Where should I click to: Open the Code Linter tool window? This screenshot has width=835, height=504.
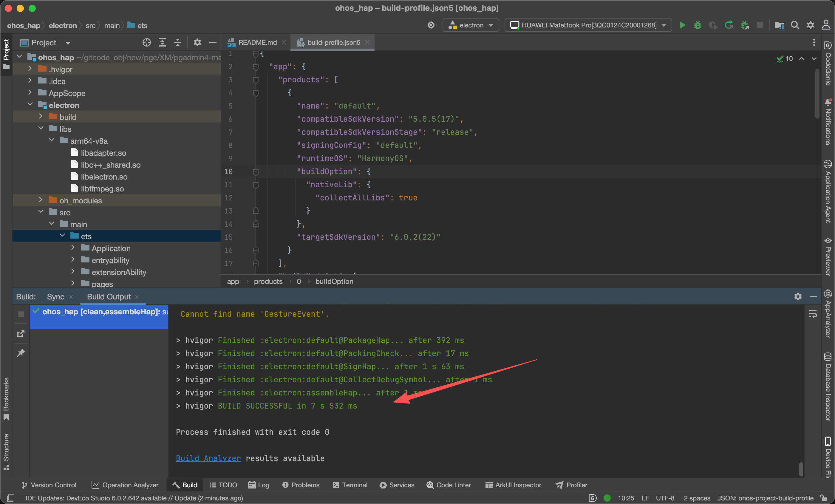pos(448,485)
